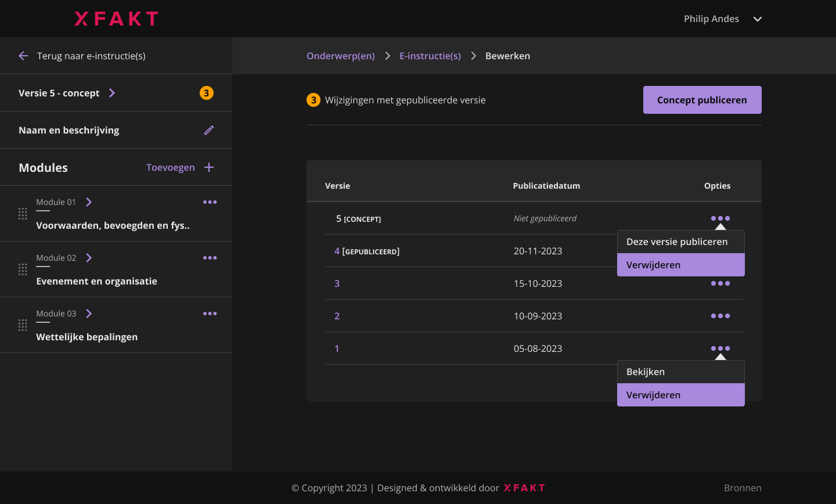Choose Verwijderen in the version 5 menu
The height and width of the screenshot is (504, 836).
680,265
